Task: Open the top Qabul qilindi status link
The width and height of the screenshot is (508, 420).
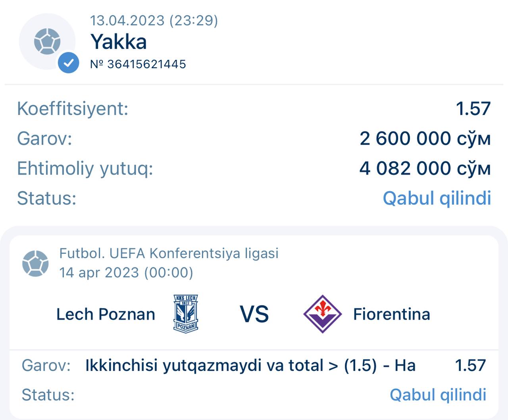Action: 437,198
